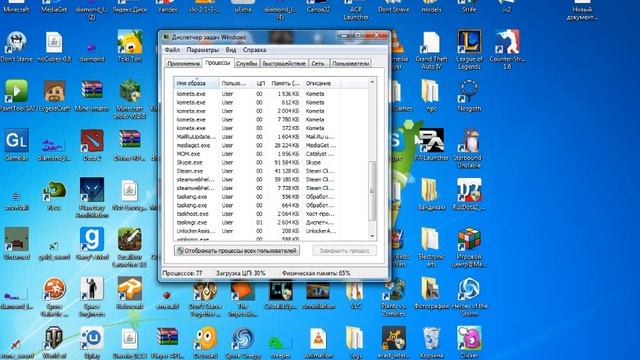The height and width of the screenshot is (360, 640).
Task: Select the PaintTool SAI desktop icon
Action: click(16, 96)
